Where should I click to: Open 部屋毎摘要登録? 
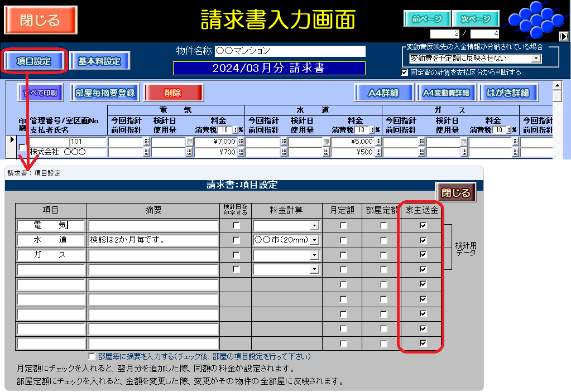pos(105,93)
